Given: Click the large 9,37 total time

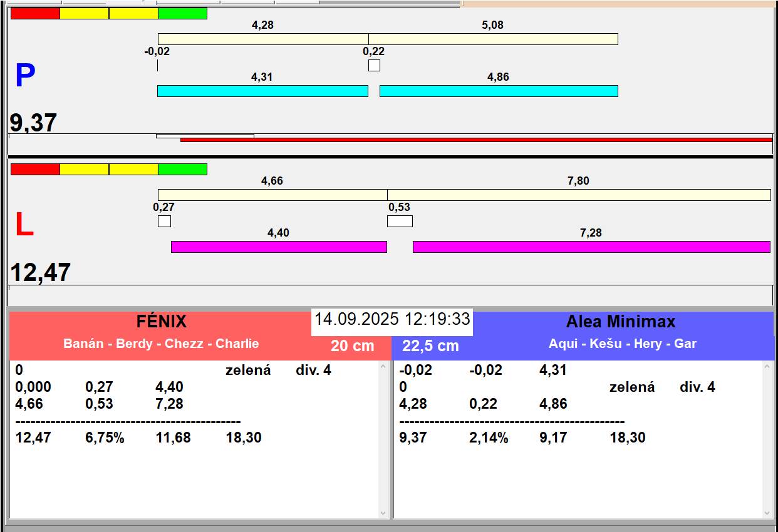Looking at the screenshot, I should click(x=34, y=123).
